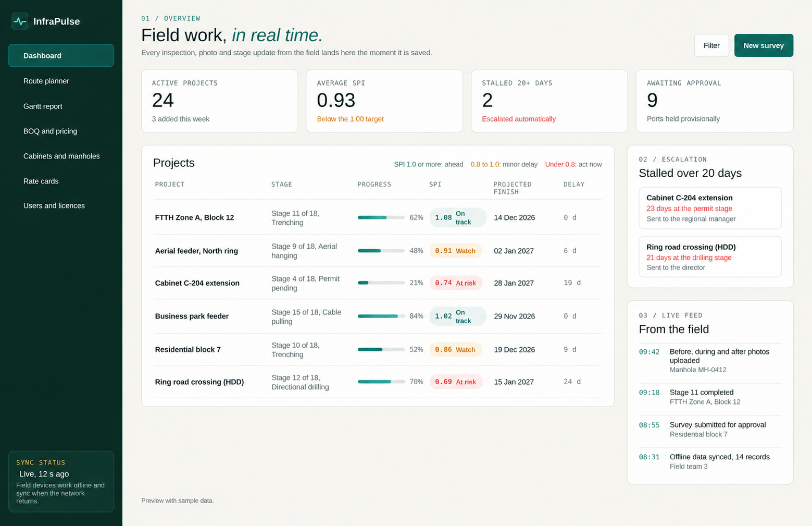Select the Business park feeder project
The image size is (812, 526).
click(378, 316)
